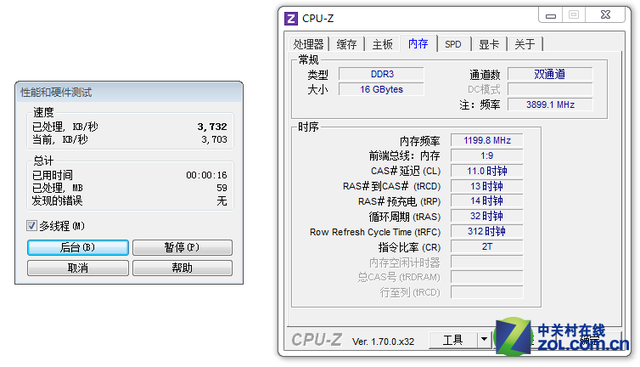Click the 59 processed MB value
This screenshot has width=640, height=367.
pyautogui.click(x=222, y=188)
